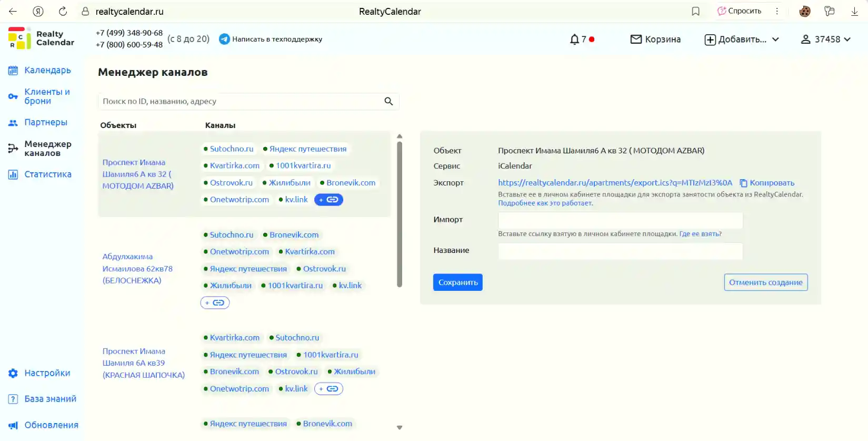868x441 pixels.
Task: Ask Alice with the Спросить button
Action: coord(739,11)
